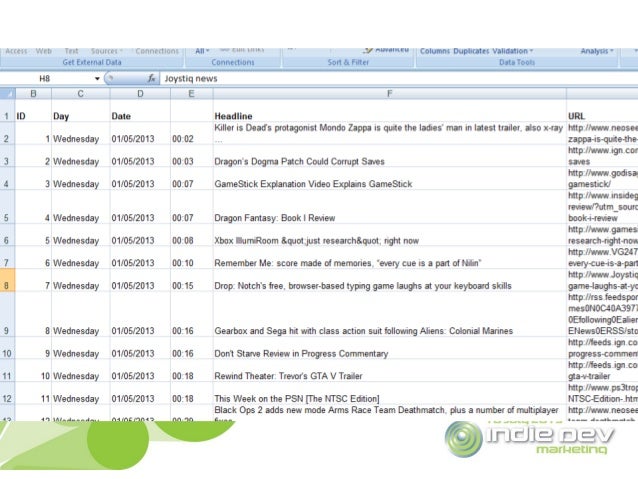Select the Dragon's Dogma Patch headline cell
Screen dimensions: 638x479
click(x=389, y=156)
